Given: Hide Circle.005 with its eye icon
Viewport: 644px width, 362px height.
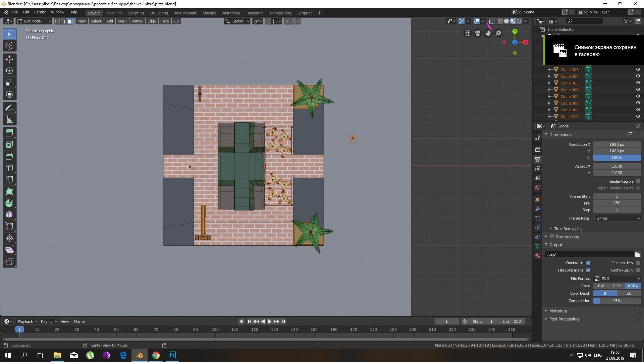Looking at the screenshot, I should coord(638,83).
